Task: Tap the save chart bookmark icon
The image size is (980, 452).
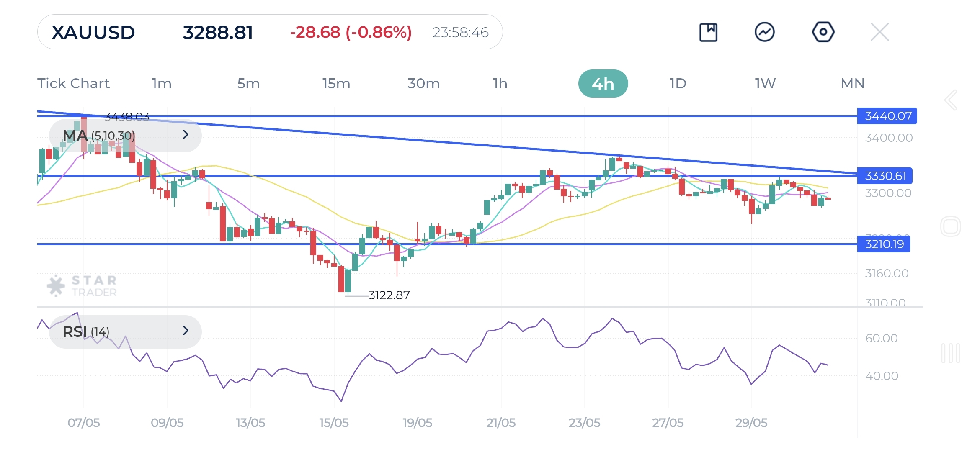Action: 708,32
